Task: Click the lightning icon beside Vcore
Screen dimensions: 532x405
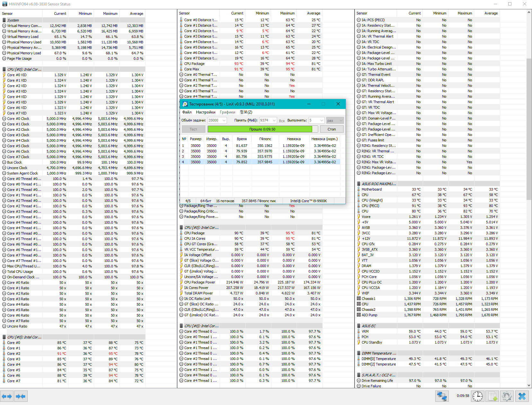Action: (x=359, y=217)
